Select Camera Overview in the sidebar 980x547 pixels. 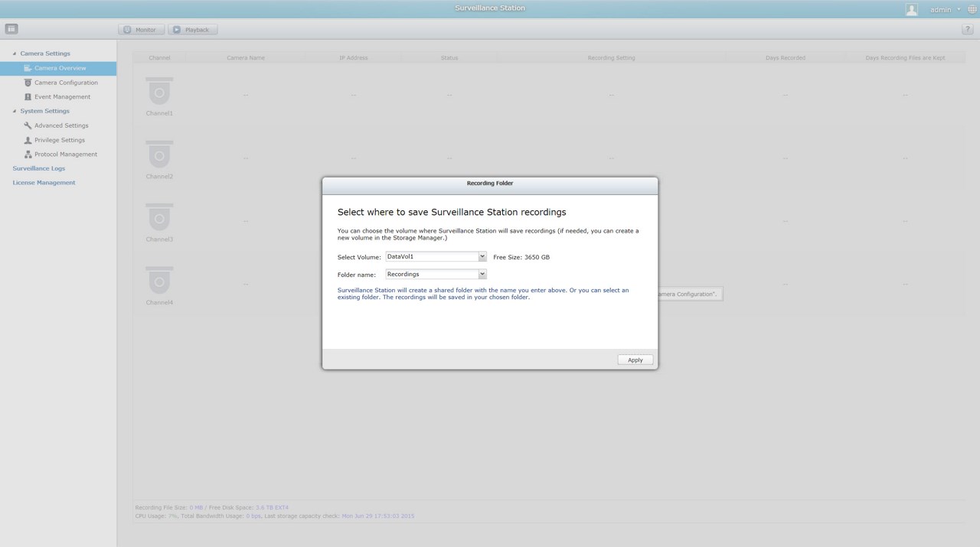60,68
